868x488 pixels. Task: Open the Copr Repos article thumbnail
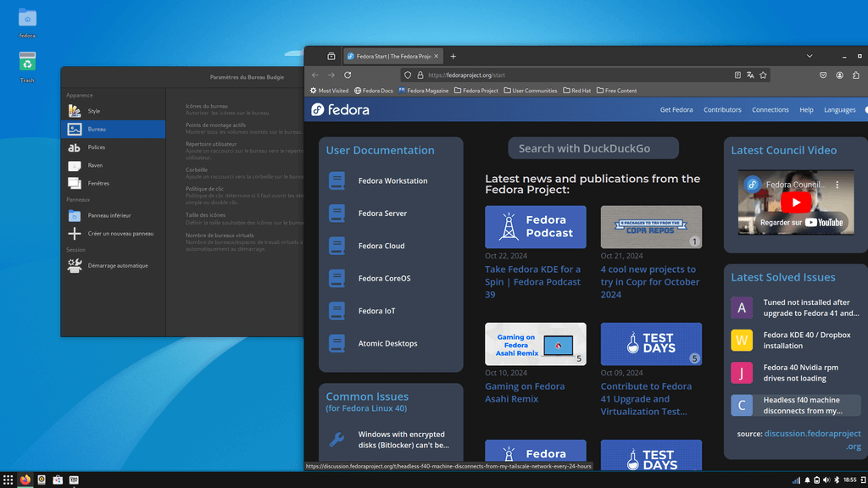point(651,227)
